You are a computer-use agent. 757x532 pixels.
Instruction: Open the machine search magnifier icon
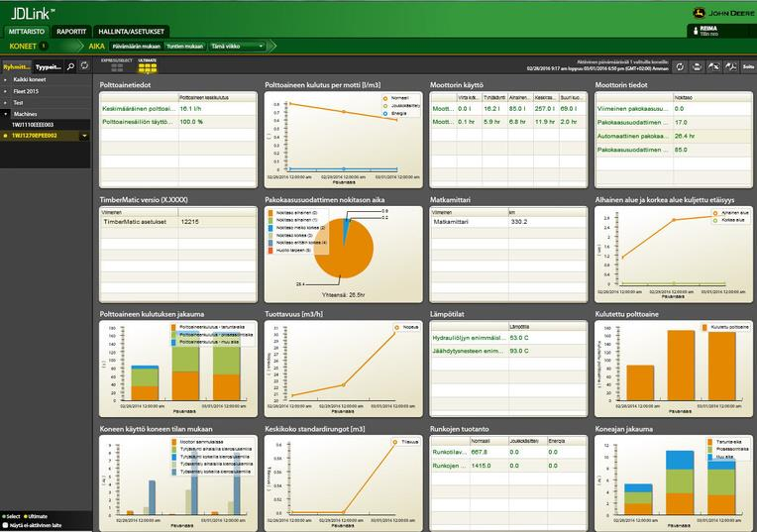[x=70, y=66]
